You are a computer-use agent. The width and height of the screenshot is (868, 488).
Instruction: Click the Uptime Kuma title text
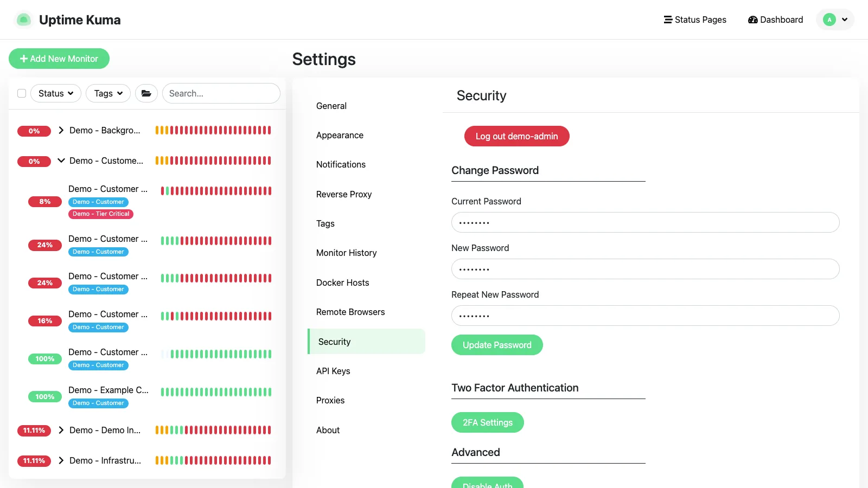80,20
